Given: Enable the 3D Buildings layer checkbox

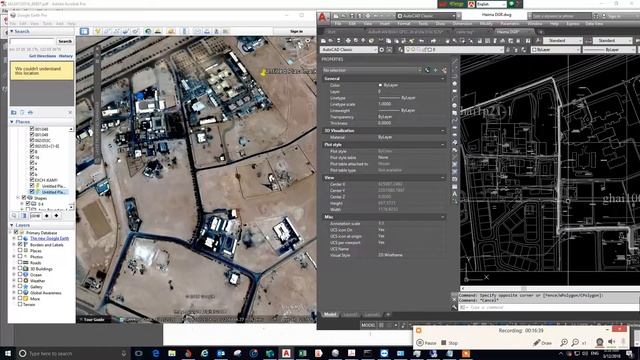Looking at the screenshot, I should pyautogui.click(x=20, y=269).
